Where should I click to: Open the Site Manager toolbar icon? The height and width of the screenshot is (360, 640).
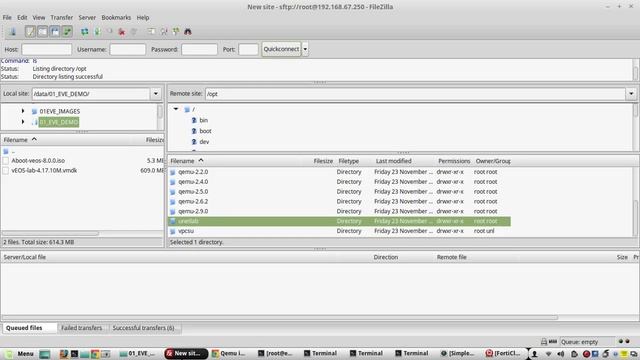[x=12, y=31]
